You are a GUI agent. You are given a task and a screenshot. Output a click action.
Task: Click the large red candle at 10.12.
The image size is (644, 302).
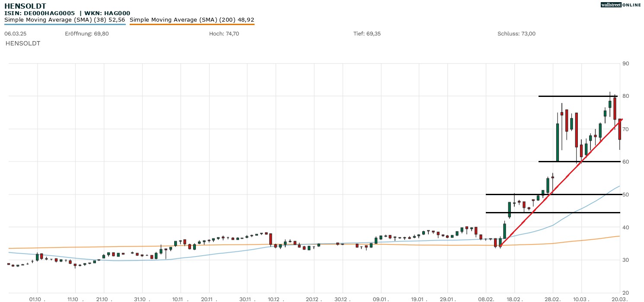coord(271,239)
